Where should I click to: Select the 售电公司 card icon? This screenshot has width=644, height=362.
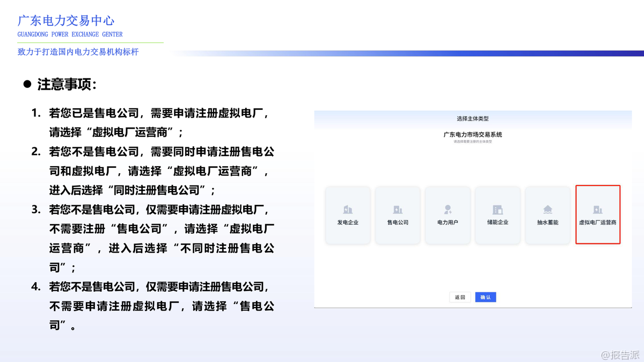click(x=398, y=210)
